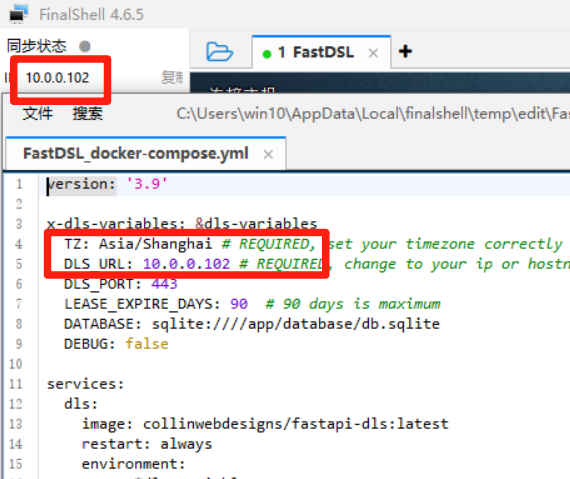Click the FinalShell app icon in title bar
The width and height of the screenshot is (570, 479).
pos(19,14)
